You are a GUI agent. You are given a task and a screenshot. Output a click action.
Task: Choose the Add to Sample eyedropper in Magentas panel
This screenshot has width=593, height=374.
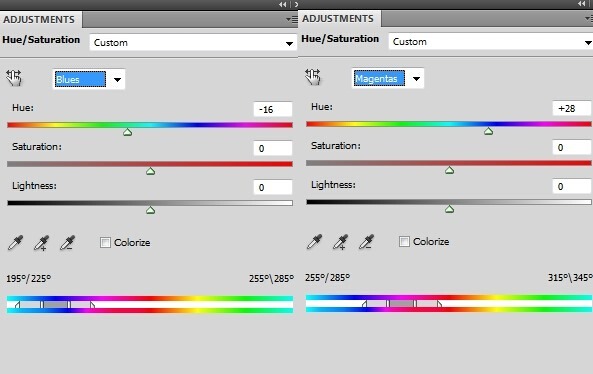pyautogui.click(x=340, y=242)
